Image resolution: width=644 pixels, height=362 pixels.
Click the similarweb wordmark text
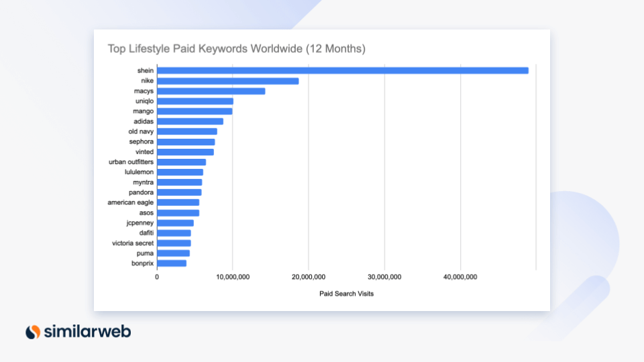(x=87, y=331)
